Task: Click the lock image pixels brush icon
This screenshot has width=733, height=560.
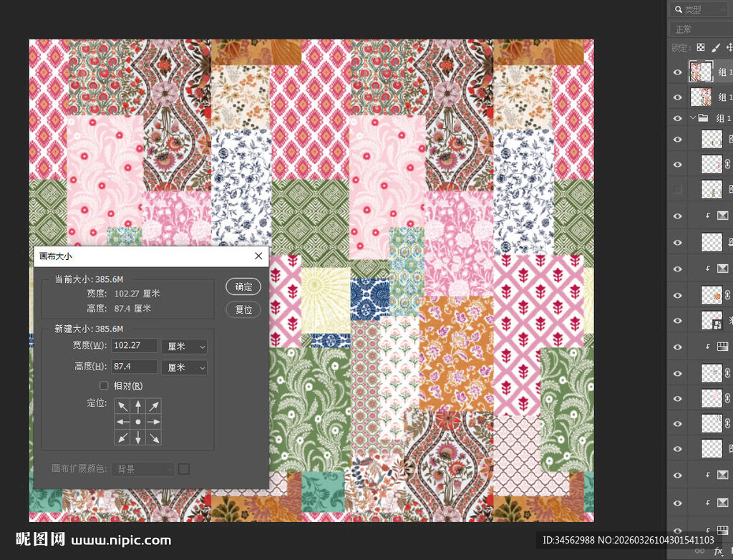Action: [x=716, y=48]
